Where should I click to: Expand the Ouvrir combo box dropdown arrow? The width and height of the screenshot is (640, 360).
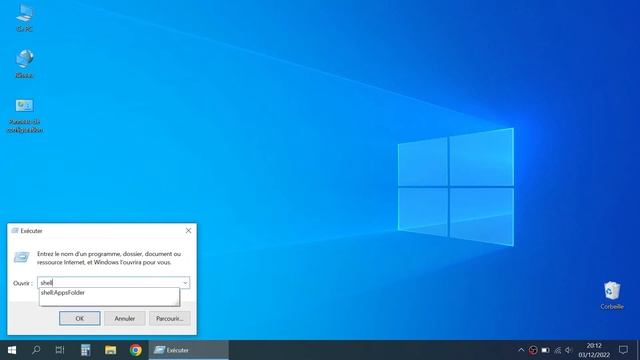click(185, 283)
